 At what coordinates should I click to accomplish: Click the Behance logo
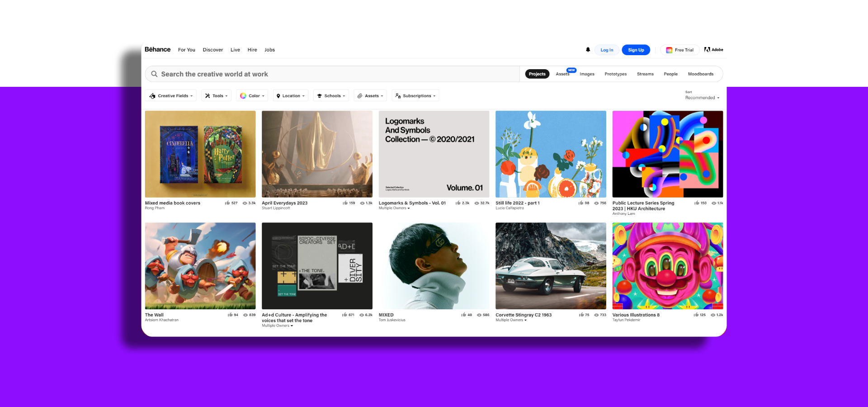(x=157, y=50)
